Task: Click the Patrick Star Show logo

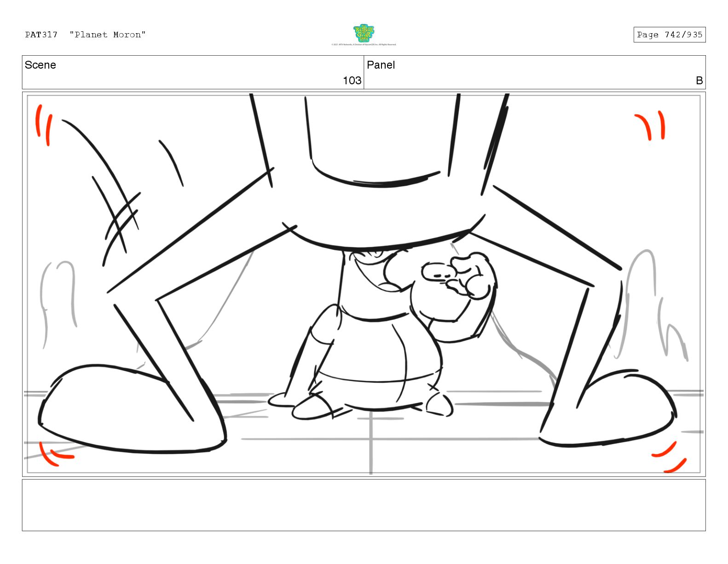Action: point(364,33)
